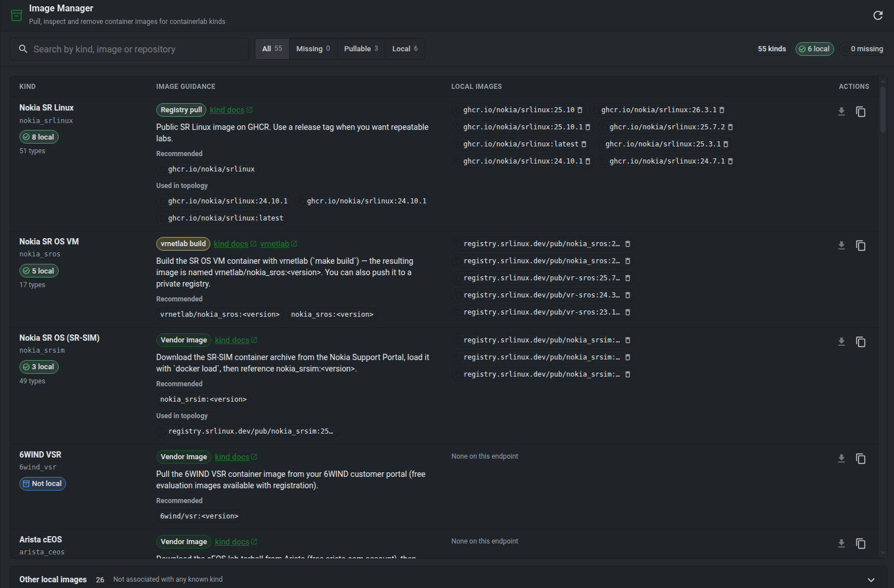Delete ghcr.io/nokia/srlinux:25.10 local image
The height and width of the screenshot is (588, 894).
click(x=580, y=110)
